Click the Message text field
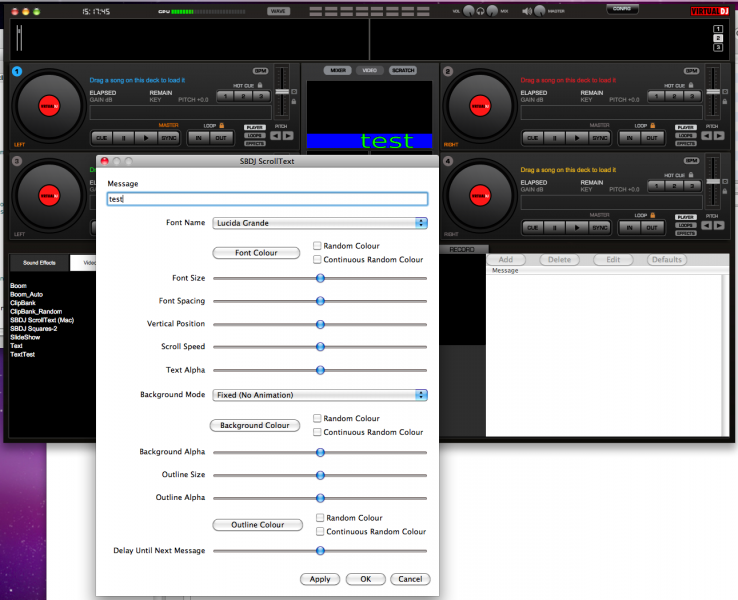Image resolution: width=738 pixels, height=600 pixels. pyautogui.click(x=267, y=199)
